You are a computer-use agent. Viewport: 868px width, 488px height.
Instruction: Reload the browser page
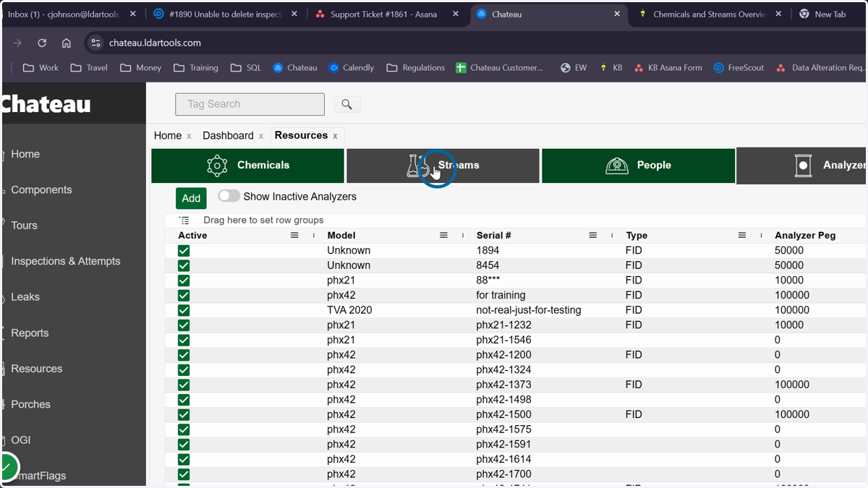point(42,43)
